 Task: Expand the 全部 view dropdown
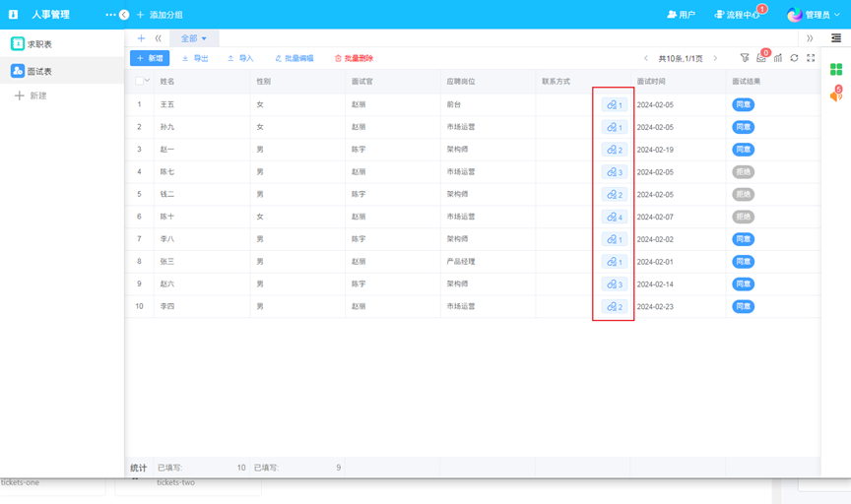pyautogui.click(x=194, y=38)
